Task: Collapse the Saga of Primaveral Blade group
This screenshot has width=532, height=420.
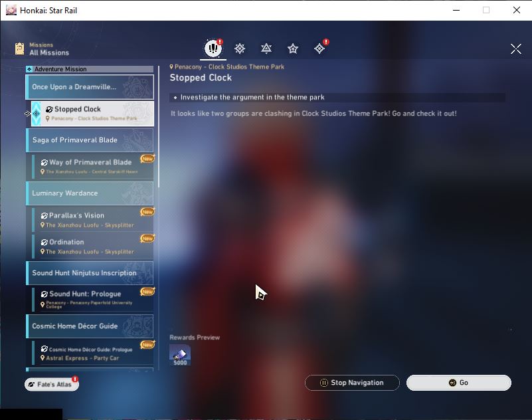Action: click(x=90, y=140)
